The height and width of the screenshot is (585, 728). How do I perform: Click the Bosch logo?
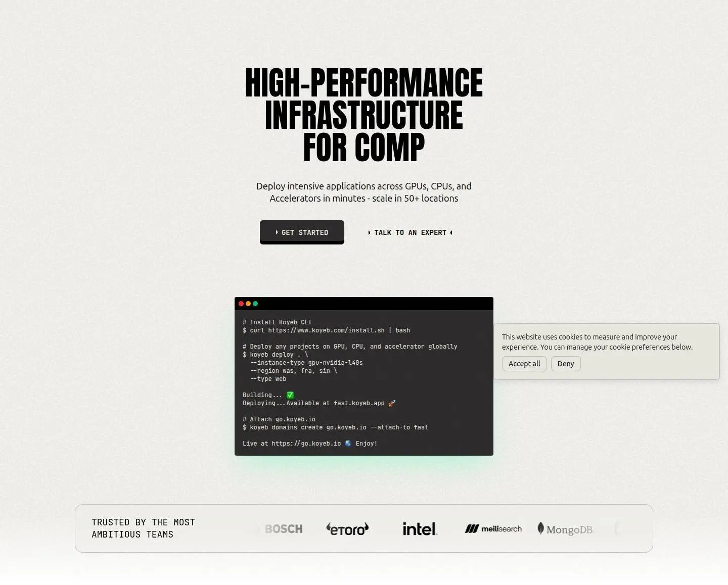point(284,529)
